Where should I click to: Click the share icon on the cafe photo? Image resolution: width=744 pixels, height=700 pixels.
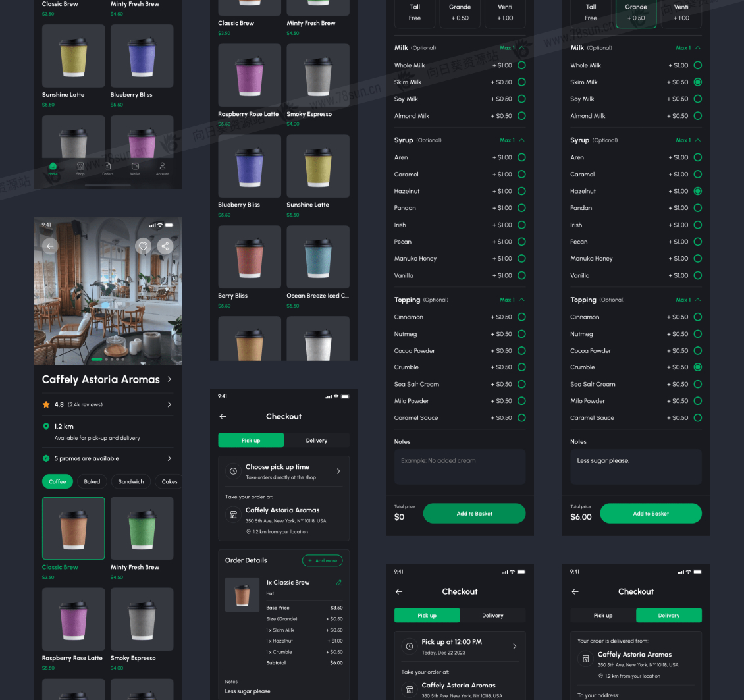tap(165, 246)
